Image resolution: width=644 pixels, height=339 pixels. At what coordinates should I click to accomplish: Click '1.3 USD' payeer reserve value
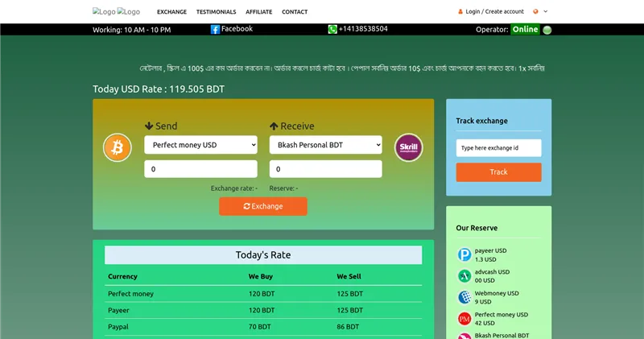pyautogui.click(x=485, y=259)
